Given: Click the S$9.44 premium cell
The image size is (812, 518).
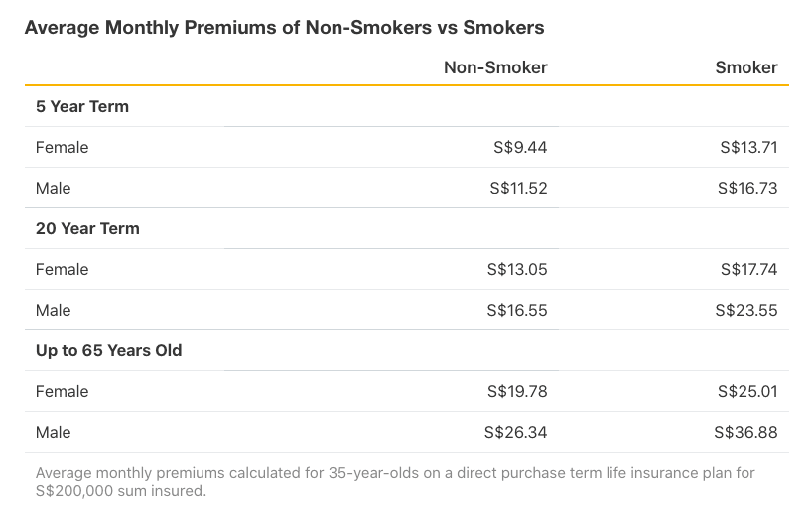Looking at the screenshot, I should 520,147.
